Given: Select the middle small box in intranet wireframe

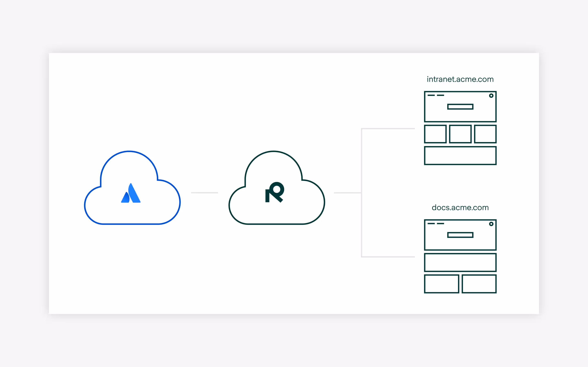Looking at the screenshot, I should (460, 134).
